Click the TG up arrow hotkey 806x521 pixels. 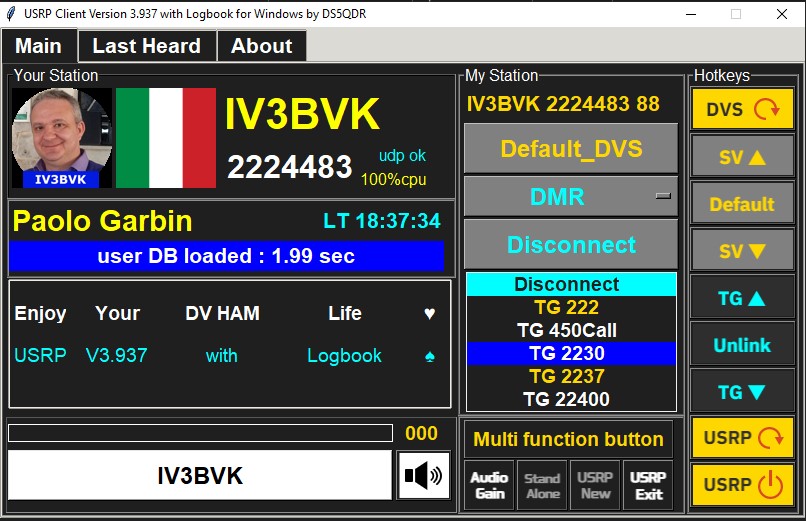742,298
